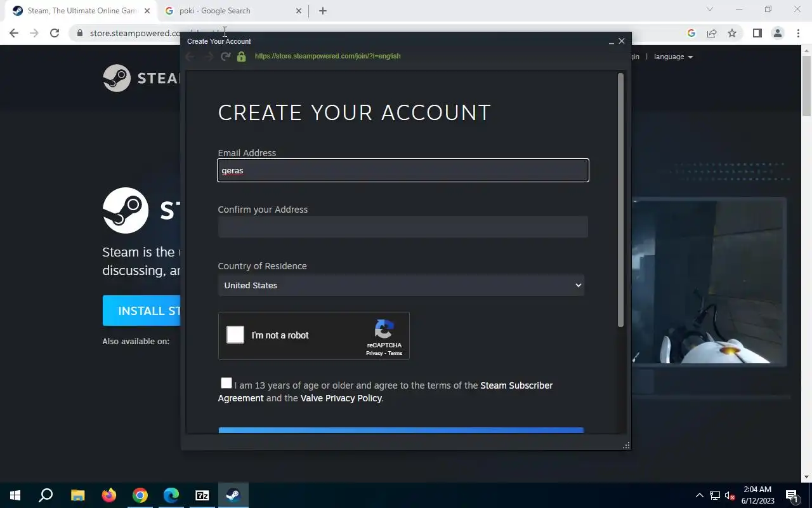Click the share page icon in Chrome
The width and height of the screenshot is (812, 508).
(712, 33)
